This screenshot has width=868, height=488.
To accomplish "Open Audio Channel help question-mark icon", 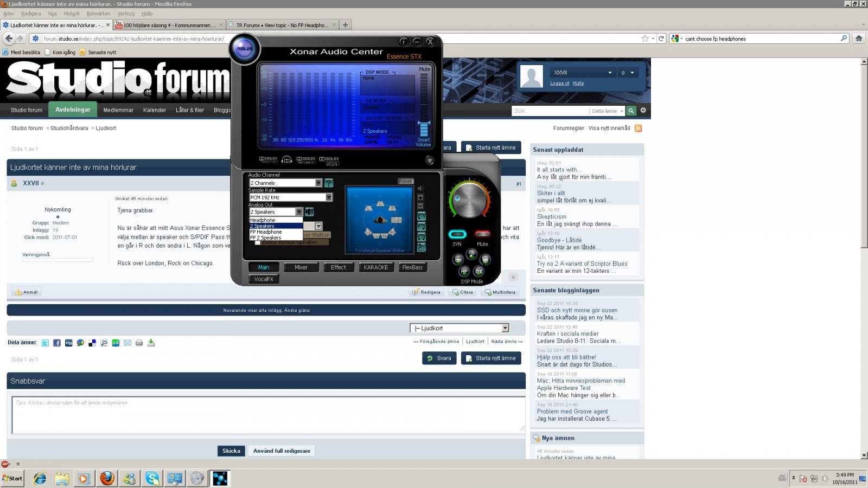I will [329, 183].
